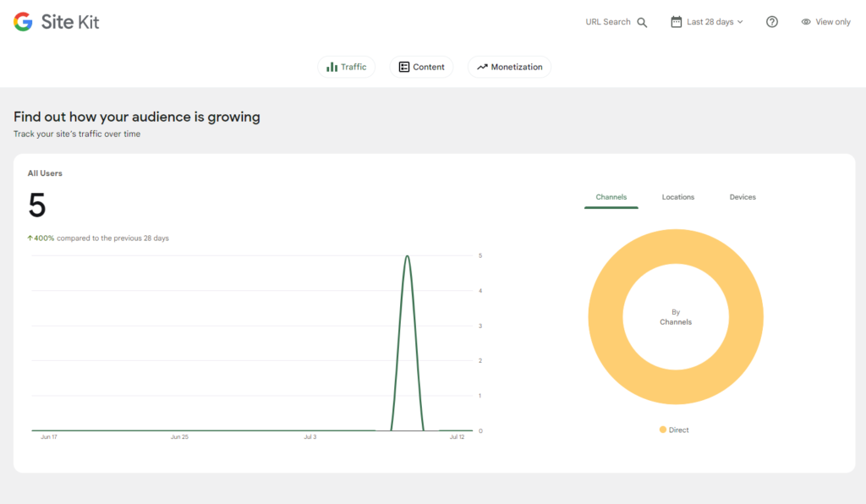Click the Direct legend label
This screenshot has width=866, height=504.
coord(679,430)
